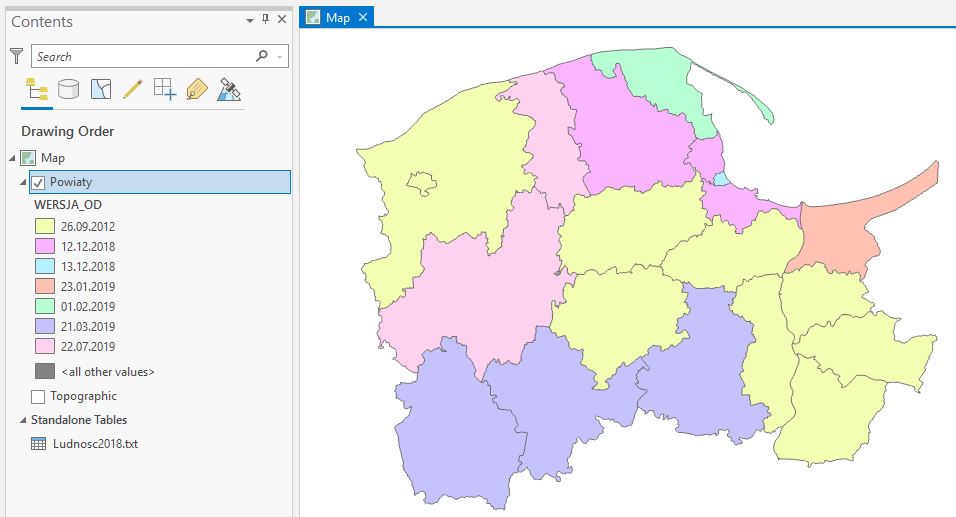Image resolution: width=956 pixels, height=517 pixels.
Task: Collapse the Map tree node
Action: (x=12, y=158)
